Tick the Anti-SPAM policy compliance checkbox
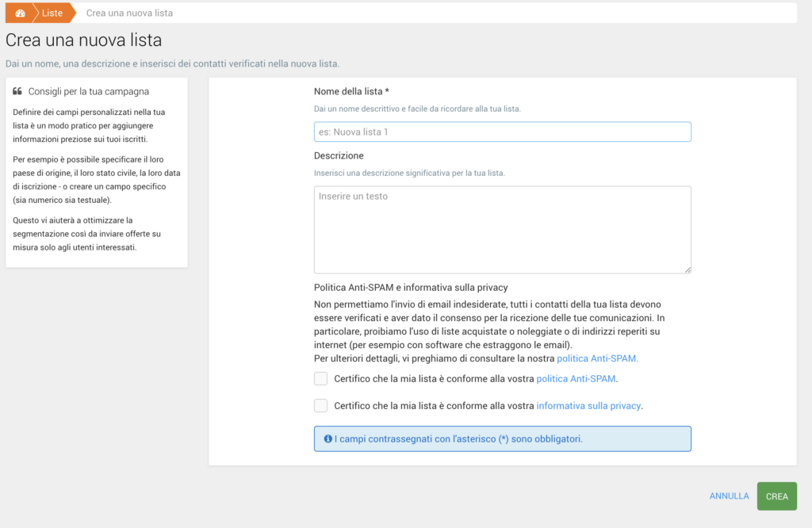 pos(320,379)
